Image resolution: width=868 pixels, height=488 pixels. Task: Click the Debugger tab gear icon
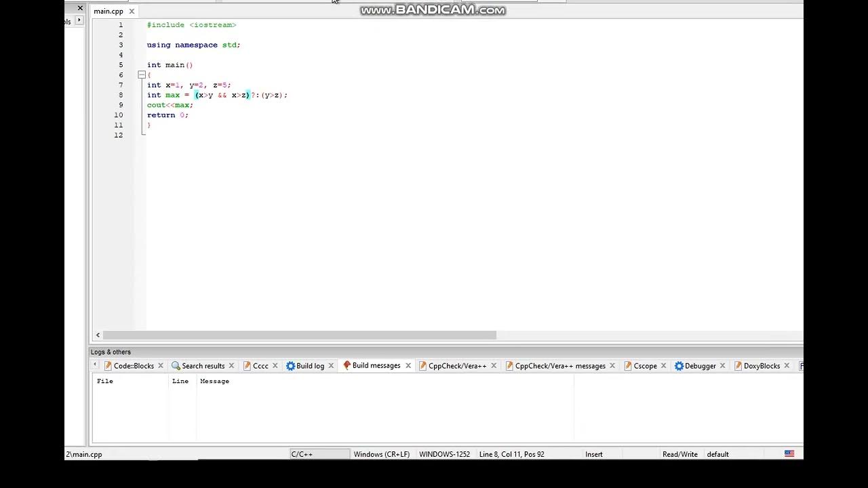click(679, 366)
